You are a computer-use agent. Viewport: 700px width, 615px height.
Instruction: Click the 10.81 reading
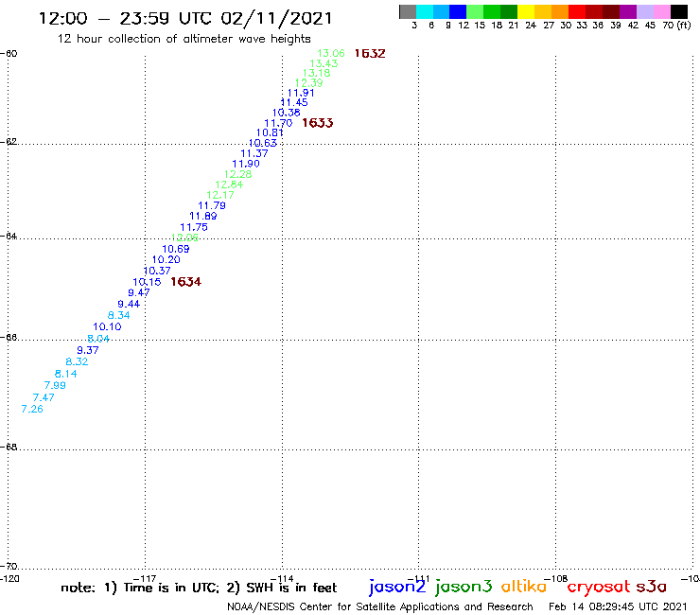[270, 132]
